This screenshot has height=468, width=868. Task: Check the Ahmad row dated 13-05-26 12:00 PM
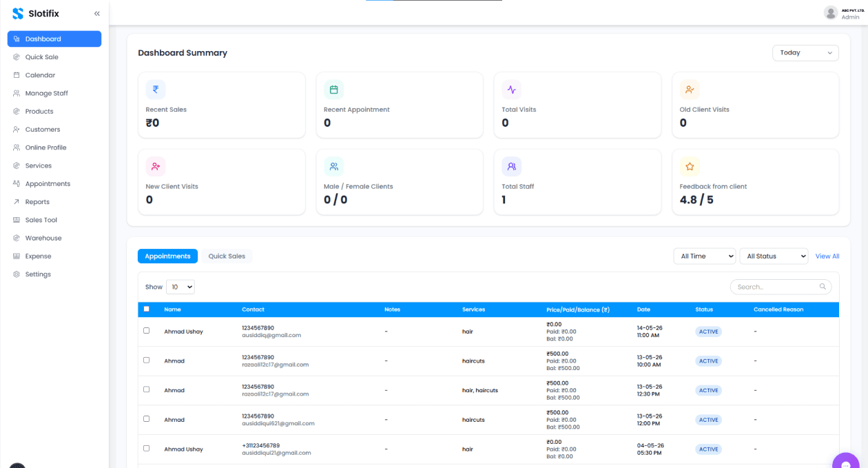pos(146,419)
